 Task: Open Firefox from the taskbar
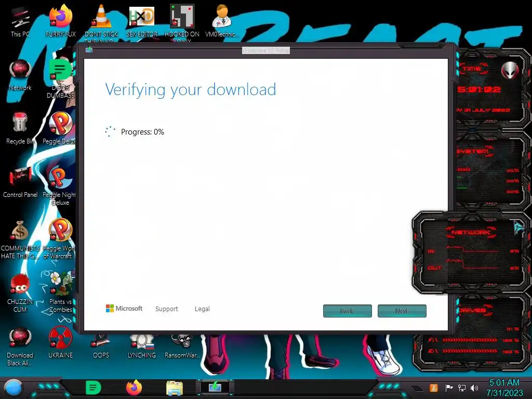[134, 388]
